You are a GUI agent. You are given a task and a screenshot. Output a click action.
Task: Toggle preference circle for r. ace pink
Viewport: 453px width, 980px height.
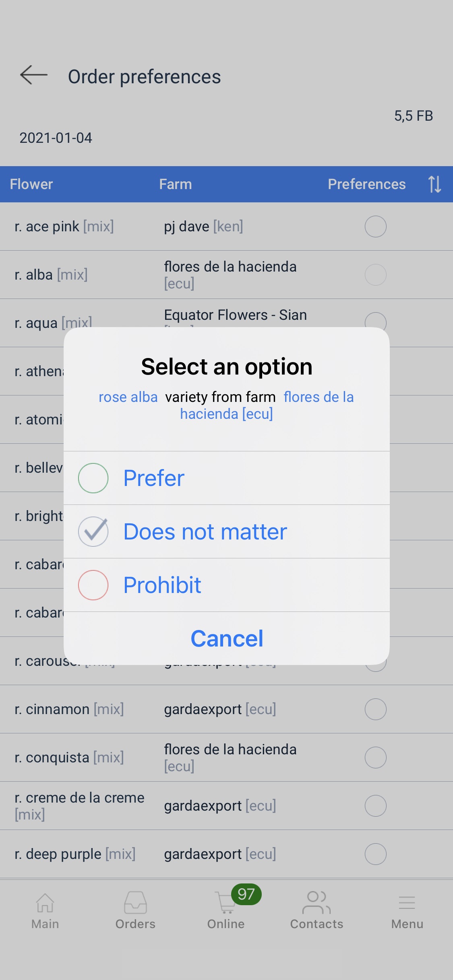[375, 226]
